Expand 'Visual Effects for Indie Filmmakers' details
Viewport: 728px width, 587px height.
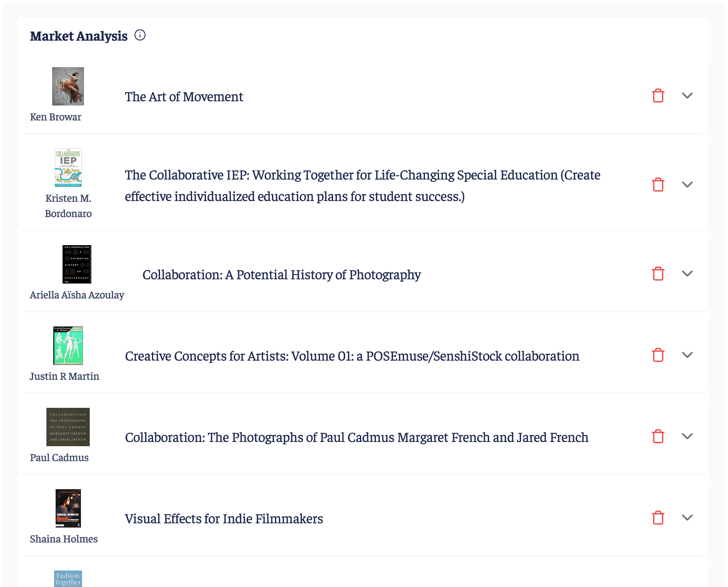[687, 518]
